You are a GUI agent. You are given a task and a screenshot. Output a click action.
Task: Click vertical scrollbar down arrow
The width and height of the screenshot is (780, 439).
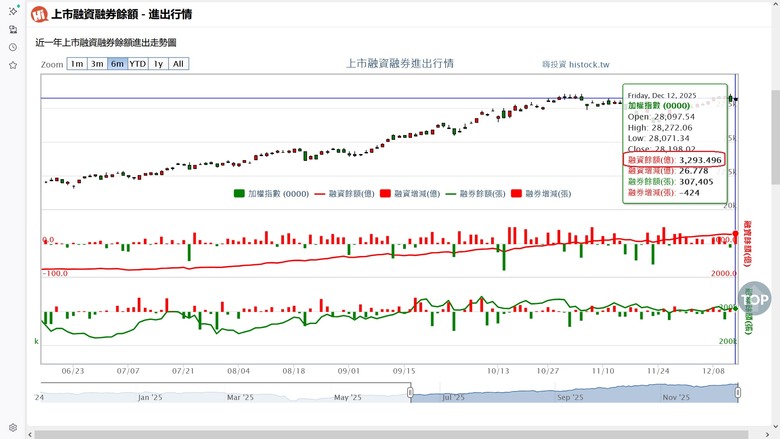click(x=776, y=427)
